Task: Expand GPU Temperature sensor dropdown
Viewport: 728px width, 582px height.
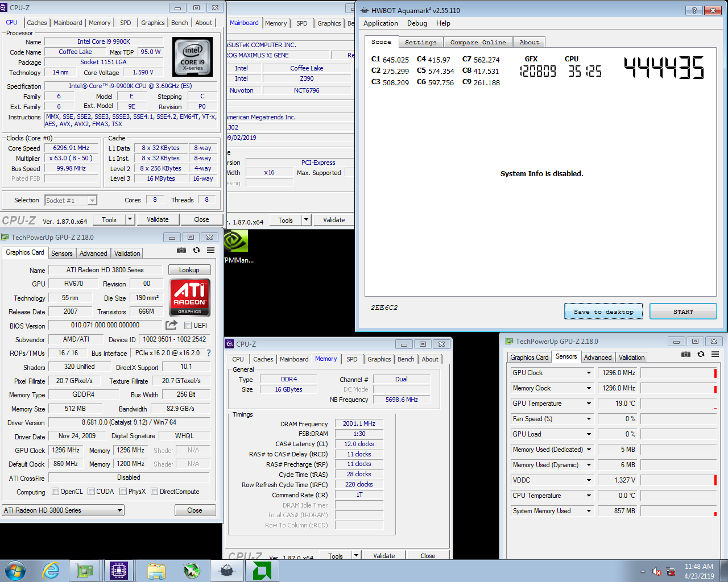Action: 589,404
